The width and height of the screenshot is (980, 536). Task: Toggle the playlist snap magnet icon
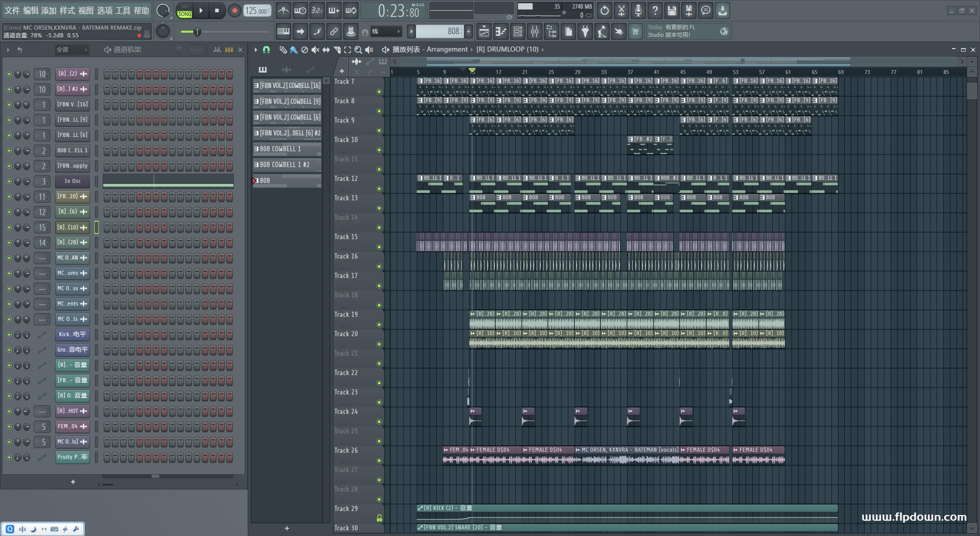tap(266, 50)
